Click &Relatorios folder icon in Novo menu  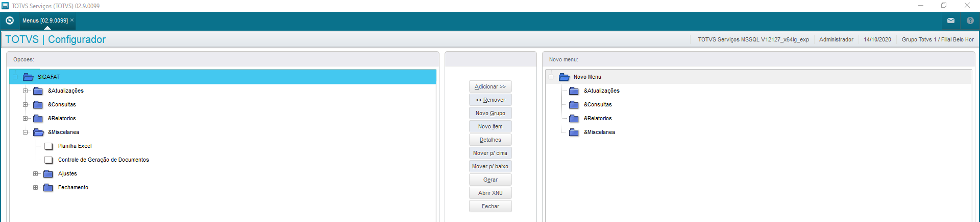pos(574,118)
